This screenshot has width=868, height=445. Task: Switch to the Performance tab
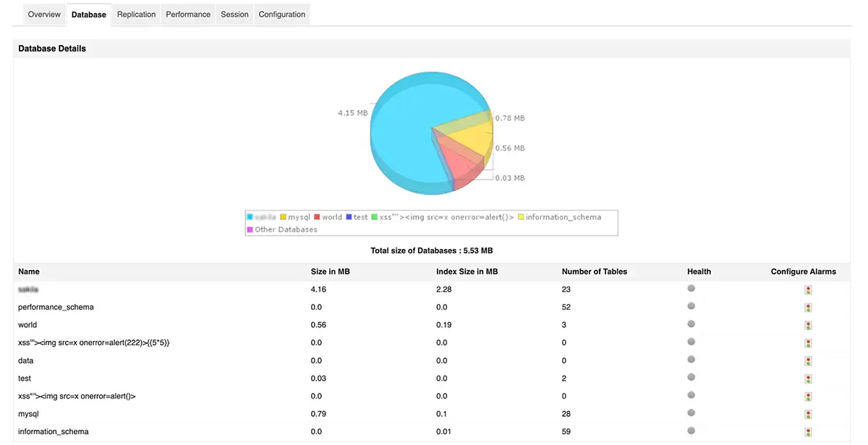(x=187, y=14)
